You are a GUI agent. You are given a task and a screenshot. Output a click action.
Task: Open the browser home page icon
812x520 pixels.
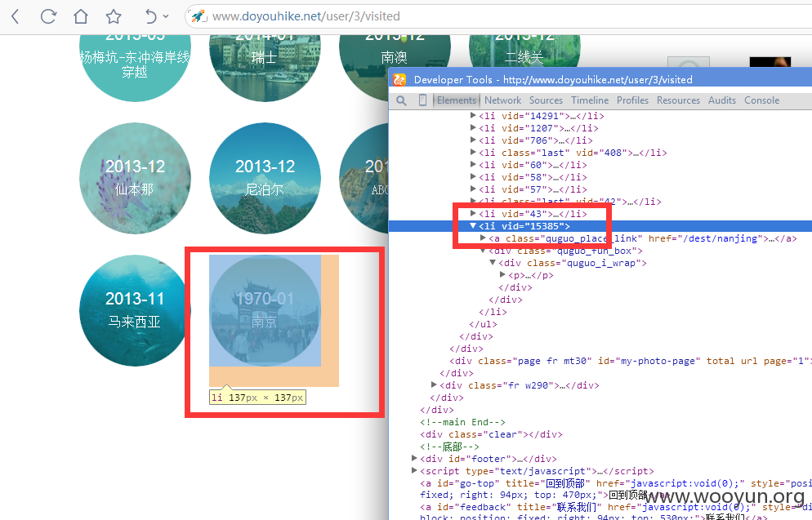pos(81,16)
